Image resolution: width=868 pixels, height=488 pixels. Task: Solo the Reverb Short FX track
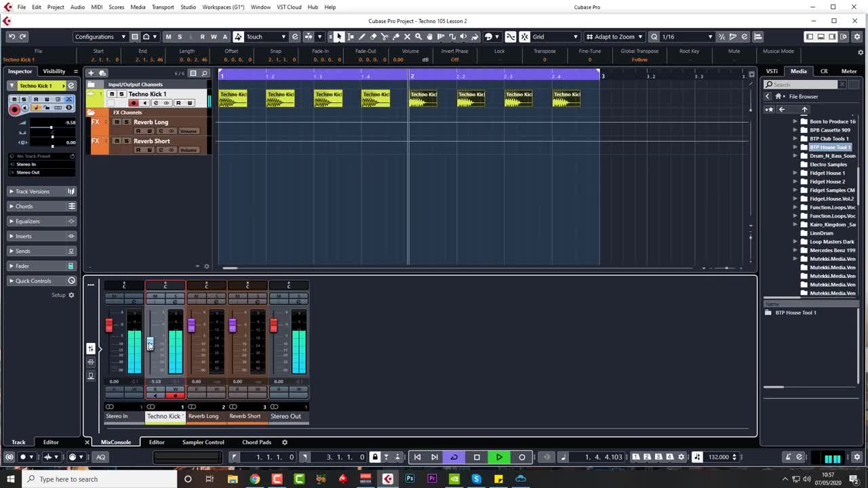pos(125,141)
